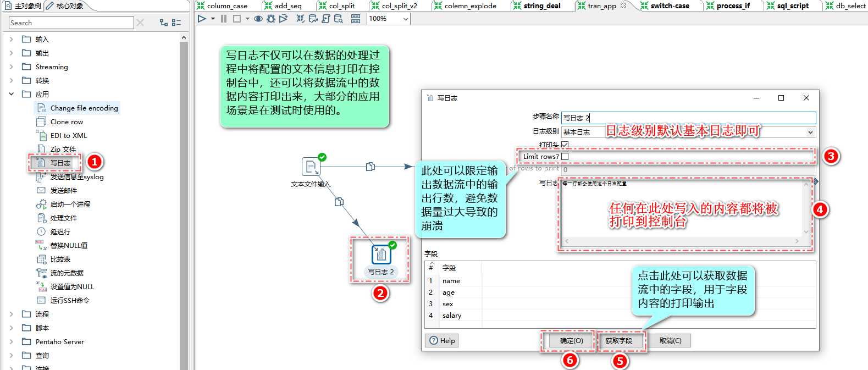Select the Zip 文件 step icon
The width and height of the screenshot is (868, 370).
pyautogui.click(x=41, y=149)
